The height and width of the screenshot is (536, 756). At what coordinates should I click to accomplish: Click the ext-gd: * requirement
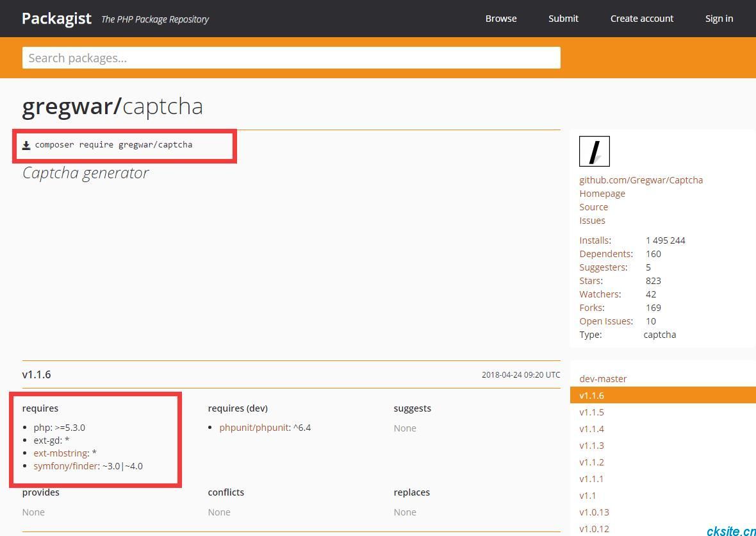click(52, 440)
